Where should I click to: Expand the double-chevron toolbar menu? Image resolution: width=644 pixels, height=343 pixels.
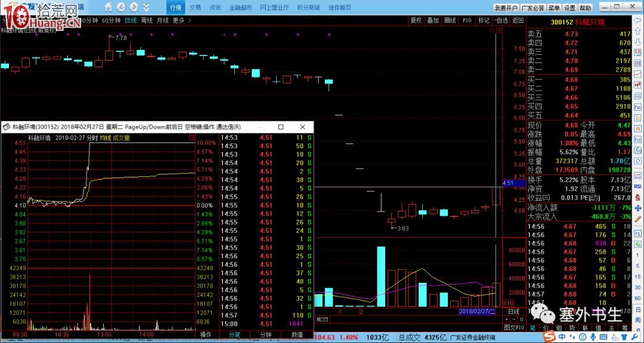pyautogui.click(x=145, y=7)
